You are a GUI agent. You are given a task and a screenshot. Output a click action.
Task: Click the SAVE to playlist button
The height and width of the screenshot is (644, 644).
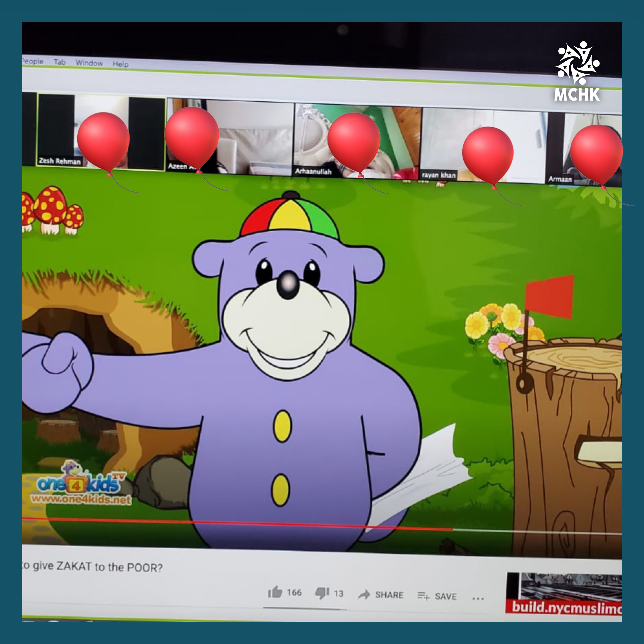(x=437, y=596)
